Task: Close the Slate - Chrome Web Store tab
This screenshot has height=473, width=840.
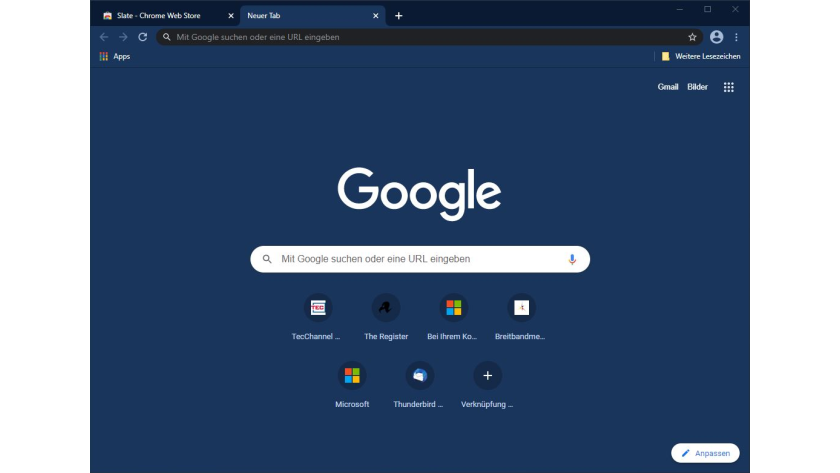Action: [231, 16]
